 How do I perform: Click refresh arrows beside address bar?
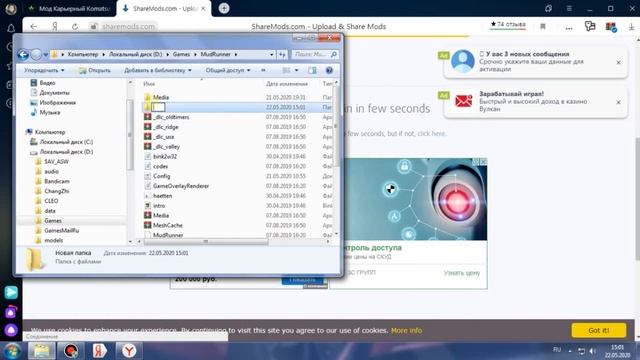[x=282, y=54]
